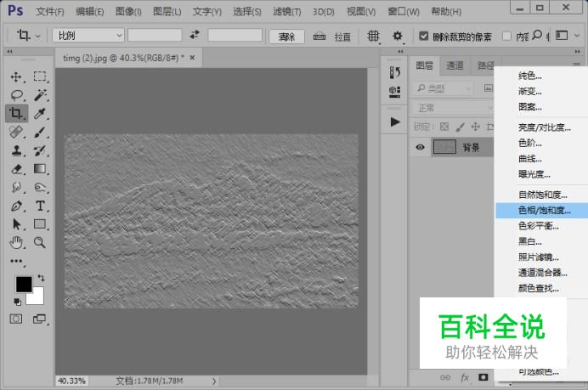Image resolution: width=588 pixels, height=390 pixels.
Task: Open the 比例 crop ratio dropdown
Action: (x=88, y=36)
